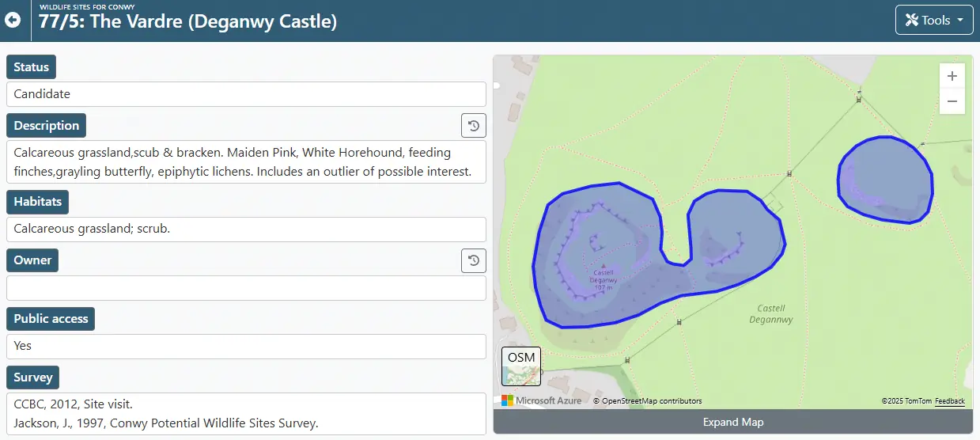Click the Survey label tag
This screenshot has width=980, height=440.
pos(32,377)
